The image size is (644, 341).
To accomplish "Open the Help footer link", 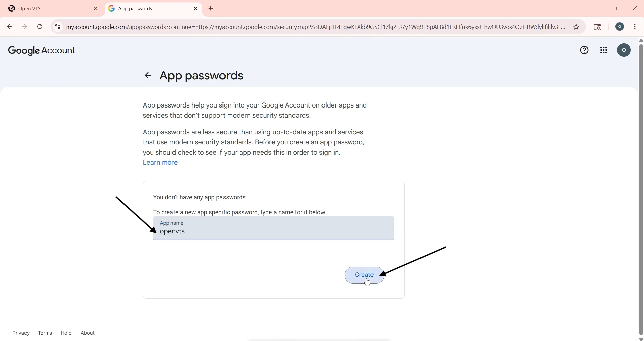I will coord(66,333).
